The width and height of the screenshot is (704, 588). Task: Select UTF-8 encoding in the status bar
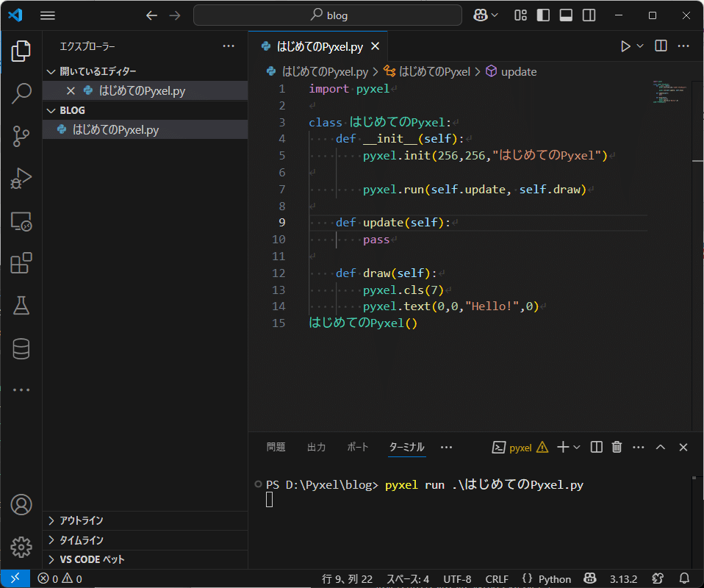(457, 579)
